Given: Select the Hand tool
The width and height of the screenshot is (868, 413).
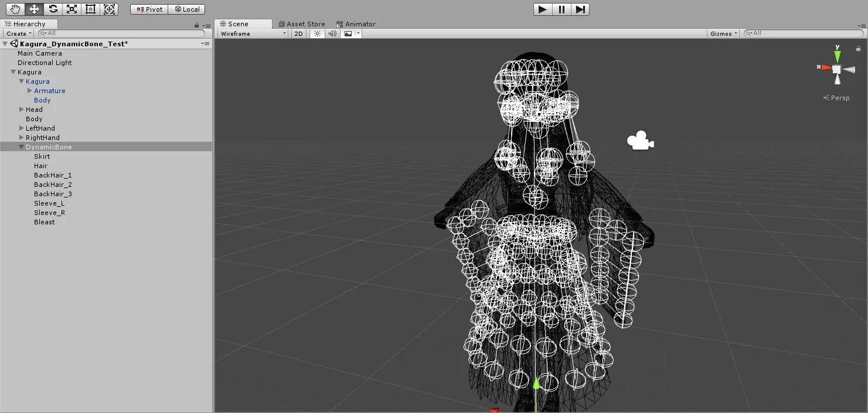Looking at the screenshot, I should point(15,9).
